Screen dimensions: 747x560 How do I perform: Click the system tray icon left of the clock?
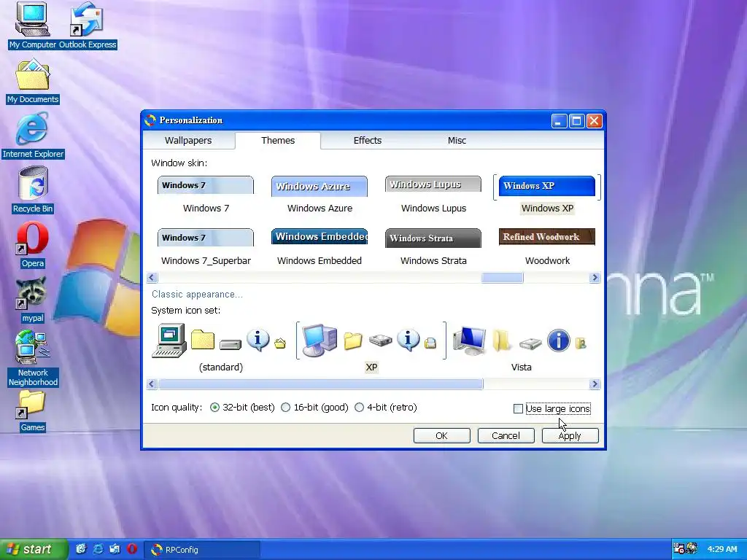pyautogui.click(x=692, y=548)
